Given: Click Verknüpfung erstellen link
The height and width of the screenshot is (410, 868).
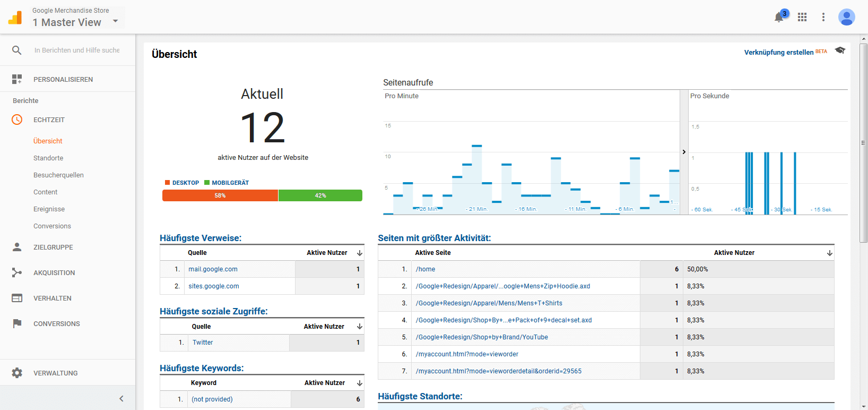Looking at the screenshot, I should click(779, 52).
